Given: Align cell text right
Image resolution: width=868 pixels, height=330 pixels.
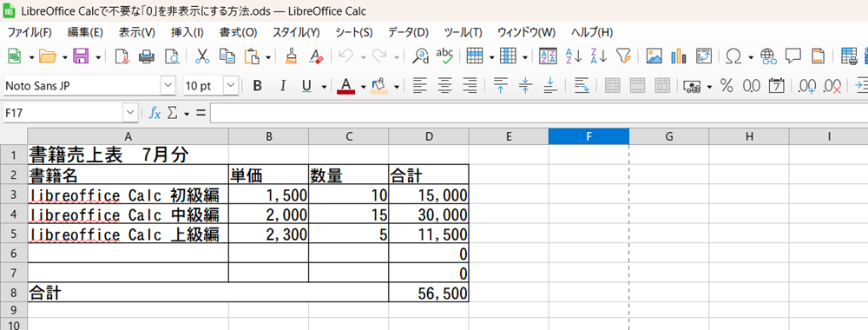Looking at the screenshot, I should pyautogui.click(x=470, y=86).
